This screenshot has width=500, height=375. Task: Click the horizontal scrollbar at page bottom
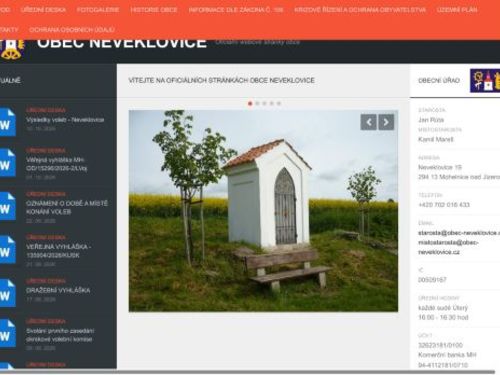pos(247,372)
